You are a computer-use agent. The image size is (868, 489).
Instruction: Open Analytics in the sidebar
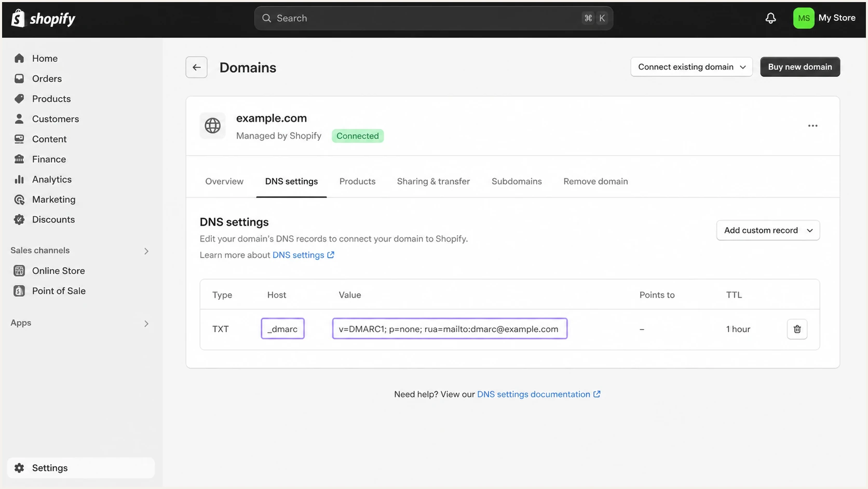pos(52,179)
